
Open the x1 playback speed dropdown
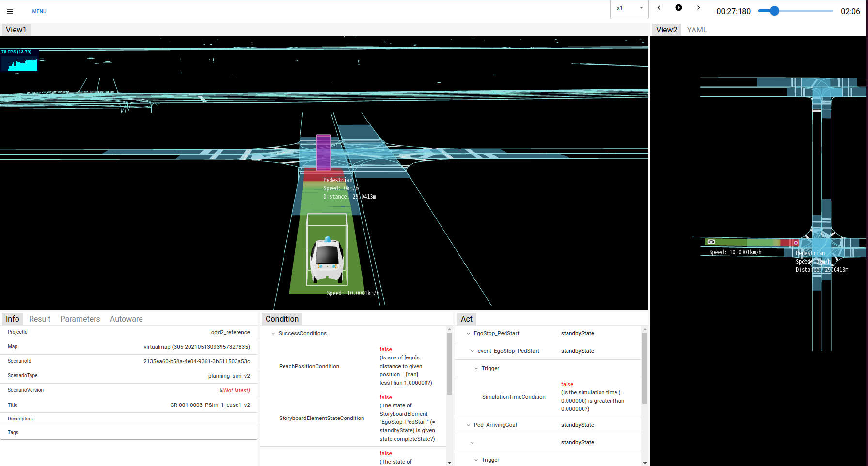point(629,8)
